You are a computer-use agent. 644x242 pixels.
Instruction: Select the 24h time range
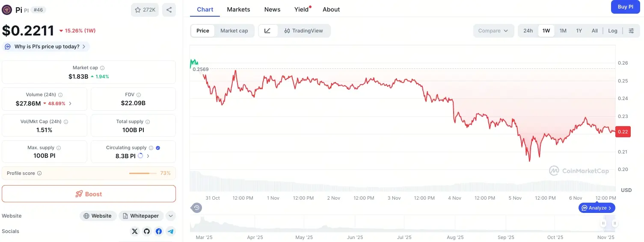click(x=528, y=31)
